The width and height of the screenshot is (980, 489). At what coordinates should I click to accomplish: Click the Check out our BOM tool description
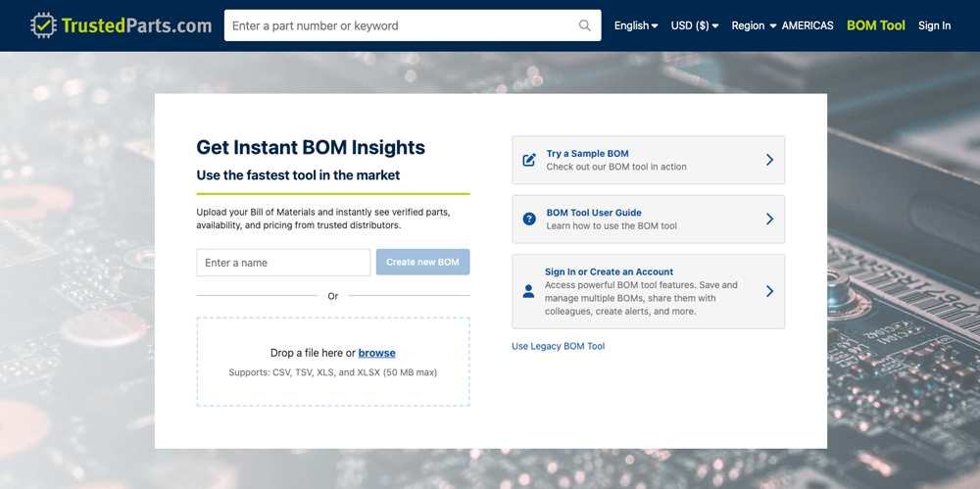click(x=616, y=167)
